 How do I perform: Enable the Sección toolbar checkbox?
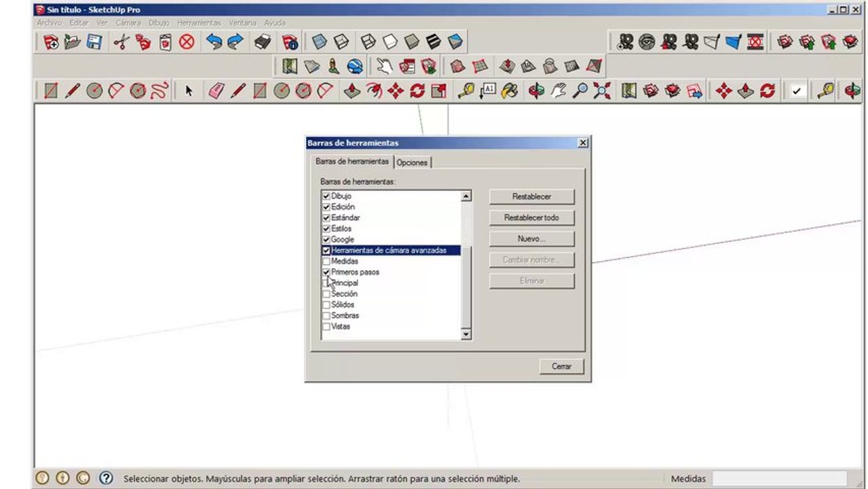coord(326,294)
